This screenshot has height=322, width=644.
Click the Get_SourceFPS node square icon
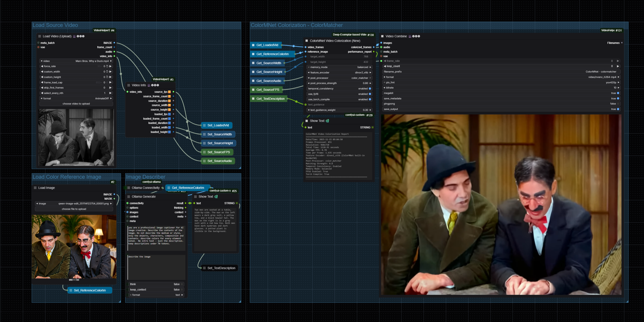pyautogui.click(x=253, y=90)
